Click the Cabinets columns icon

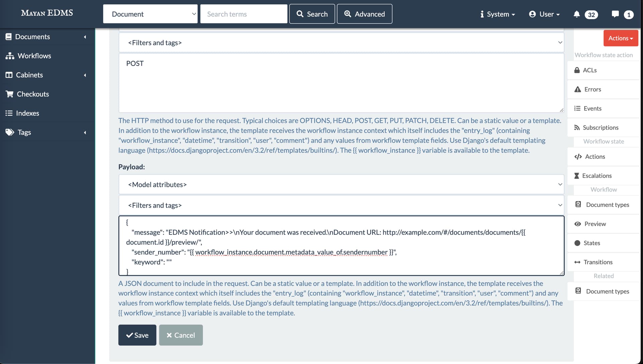click(x=9, y=75)
